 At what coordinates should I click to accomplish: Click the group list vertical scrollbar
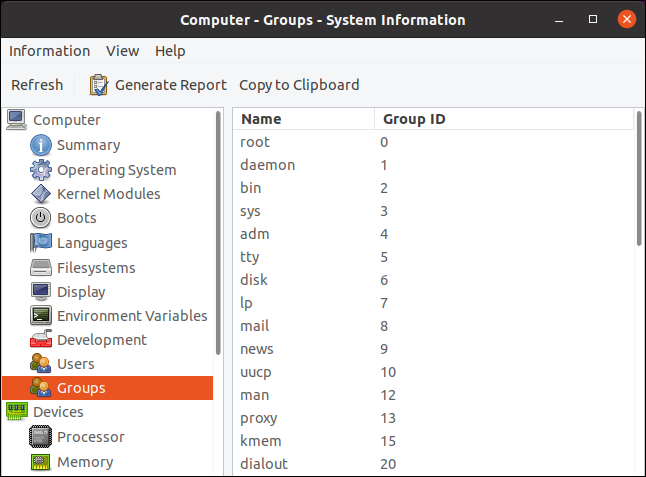(x=639, y=180)
